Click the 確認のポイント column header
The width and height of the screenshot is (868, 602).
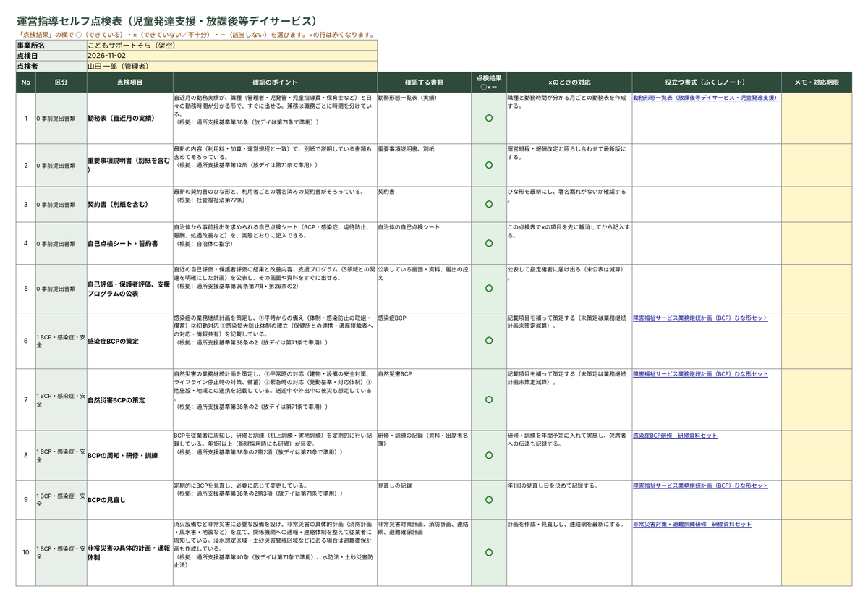pos(274,82)
